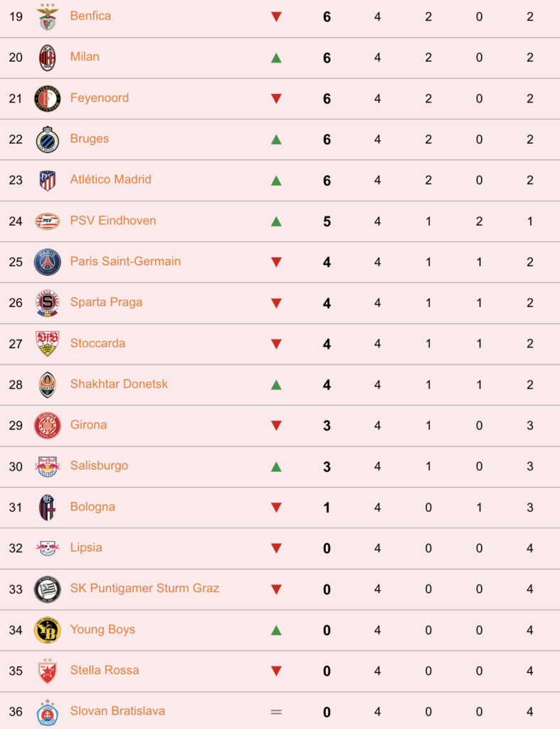The width and height of the screenshot is (560, 729).
Task: Click the red down arrow beside Bologna
Action: click(276, 507)
